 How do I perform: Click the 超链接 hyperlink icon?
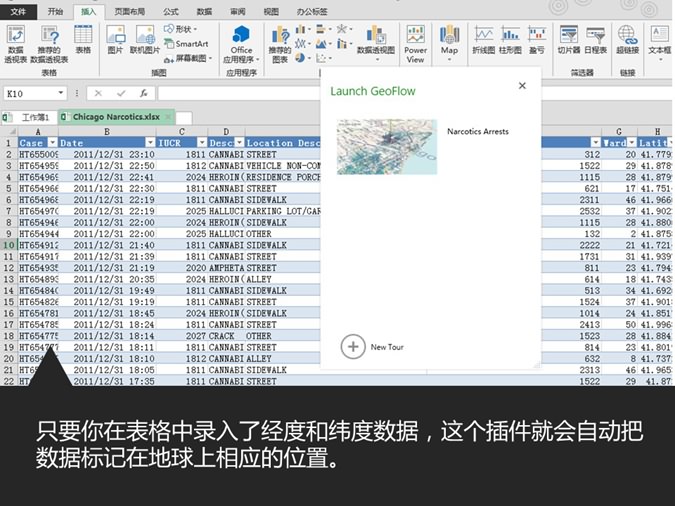627,38
